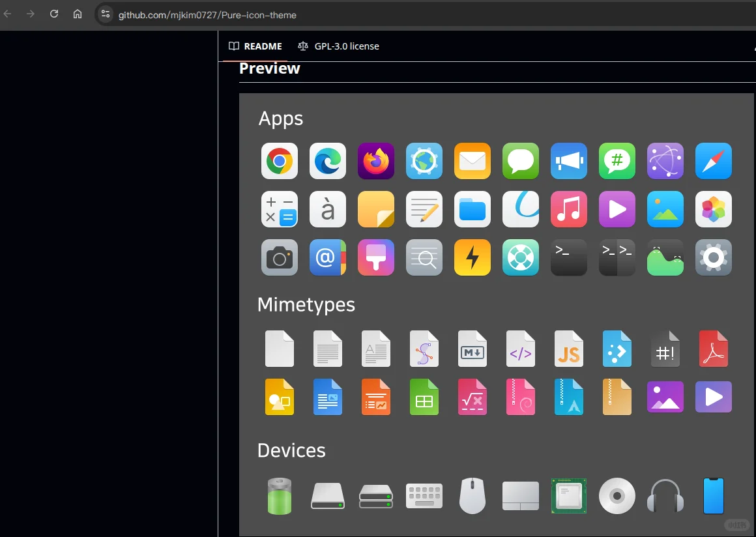The width and height of the screenshot is (756, 537).
Task: Click the Preview heading
Action: tap(270, 68)
